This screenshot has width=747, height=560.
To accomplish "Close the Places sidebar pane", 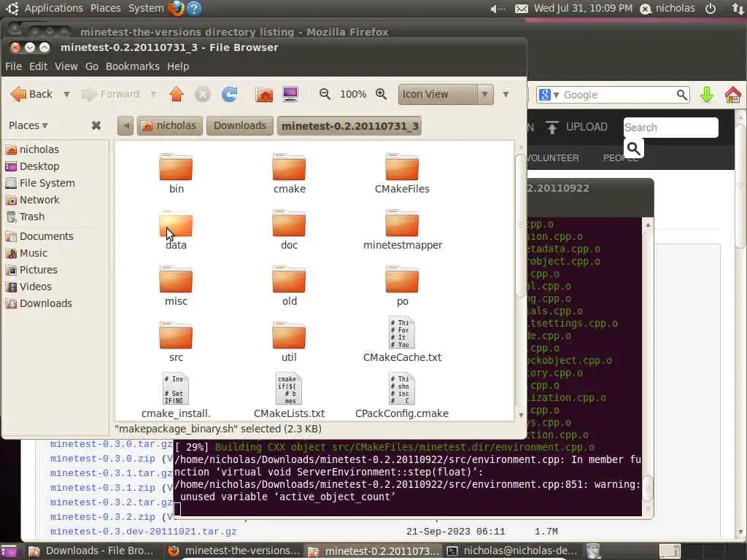I will pyautogui.click(x=96, y=125).
